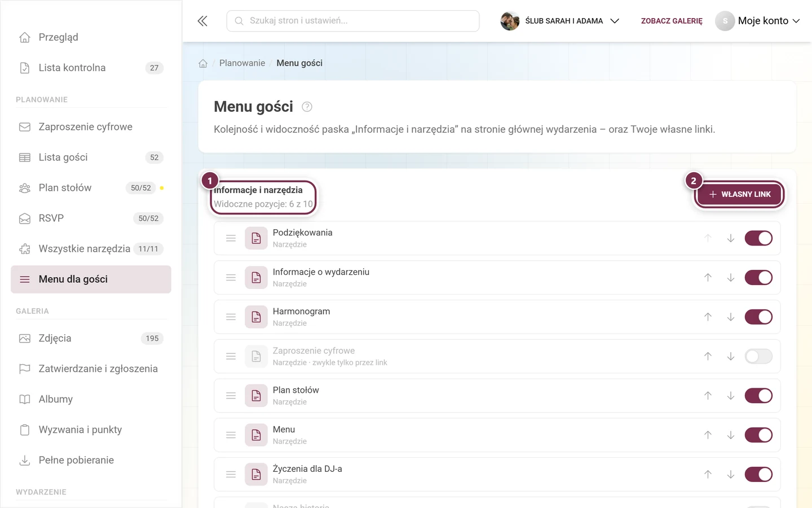This screenshot has height=508, width=812.
Task: Open the ŚLUB SARAH I ADAMA event dropdown
Action: (x=561, y=21)
